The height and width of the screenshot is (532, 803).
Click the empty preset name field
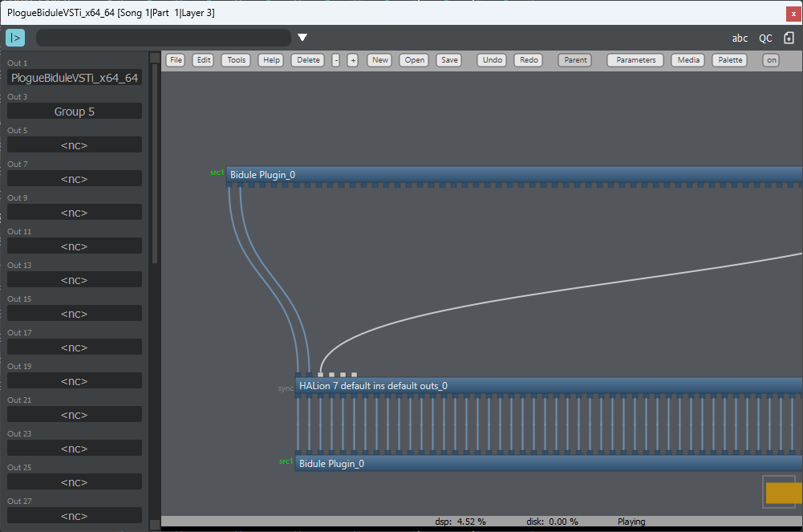(164, 38)
